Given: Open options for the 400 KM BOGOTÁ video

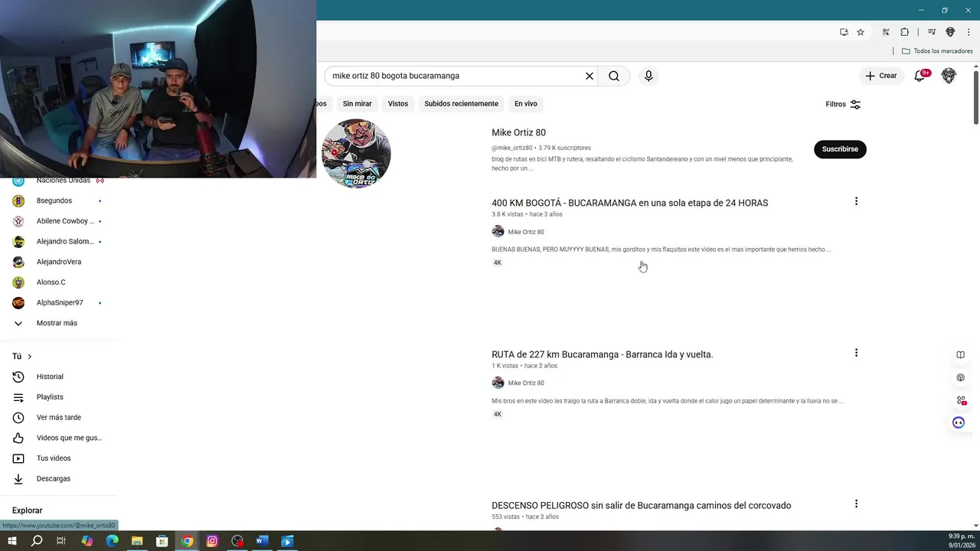Looking at the screenshot, I should [x=856, y=201].
